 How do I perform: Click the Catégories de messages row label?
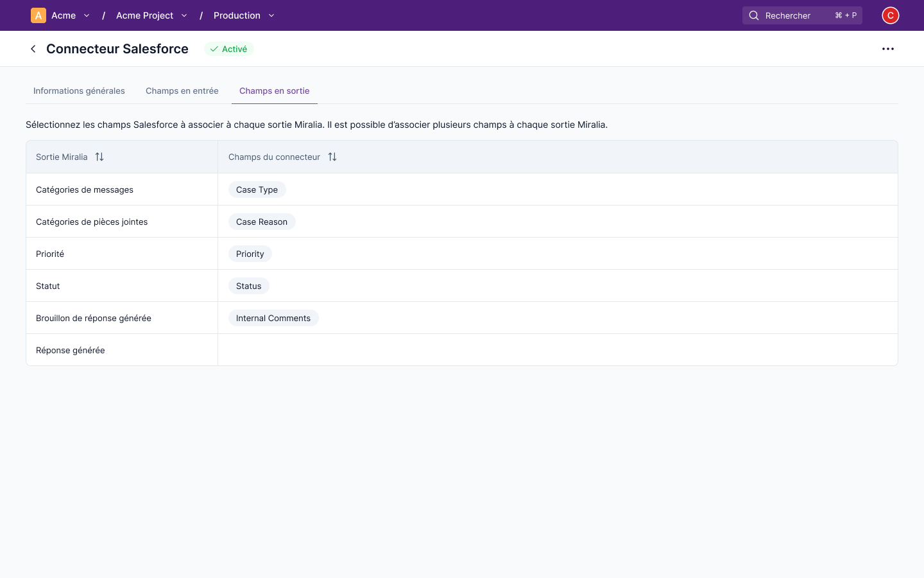[x=85, y=189]
